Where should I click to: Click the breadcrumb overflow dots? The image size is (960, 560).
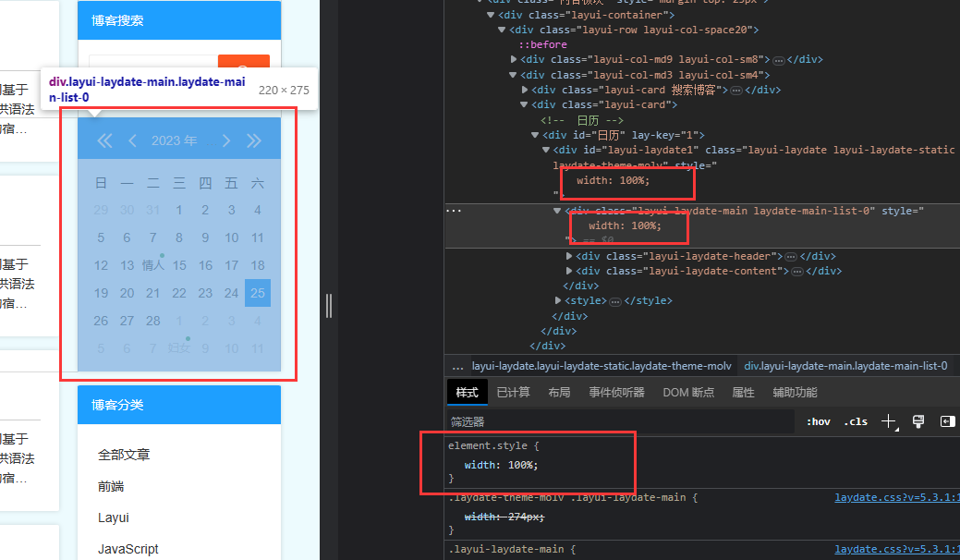pyautogui.click(x=457, y=367)
